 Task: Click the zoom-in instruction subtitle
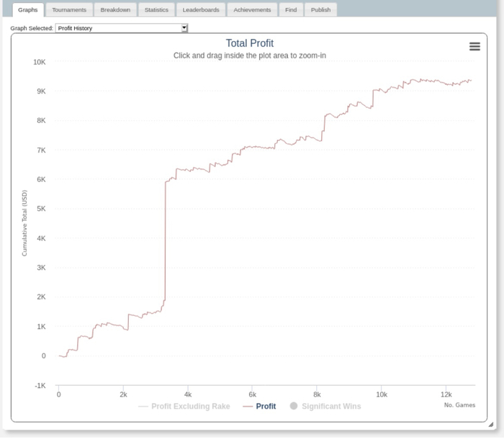click(x=250, y=55)
